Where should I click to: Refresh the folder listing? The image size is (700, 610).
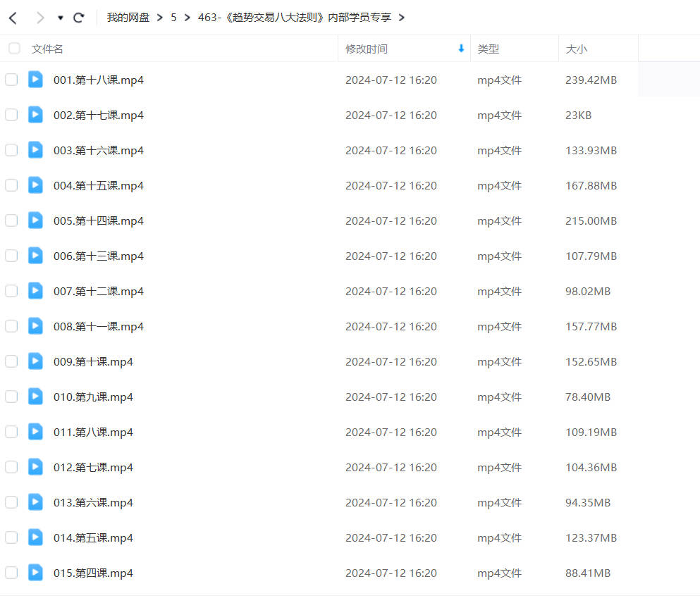(79, 18)
